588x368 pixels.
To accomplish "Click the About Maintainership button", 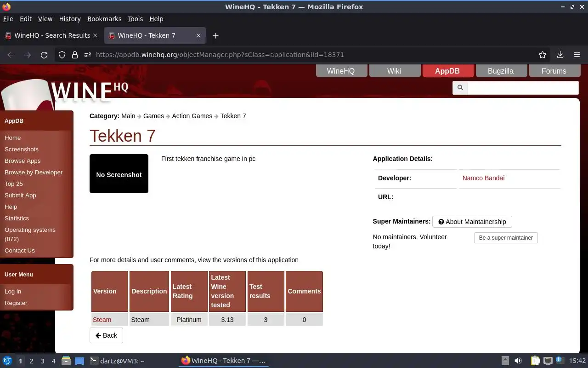I will coord(472,222).
